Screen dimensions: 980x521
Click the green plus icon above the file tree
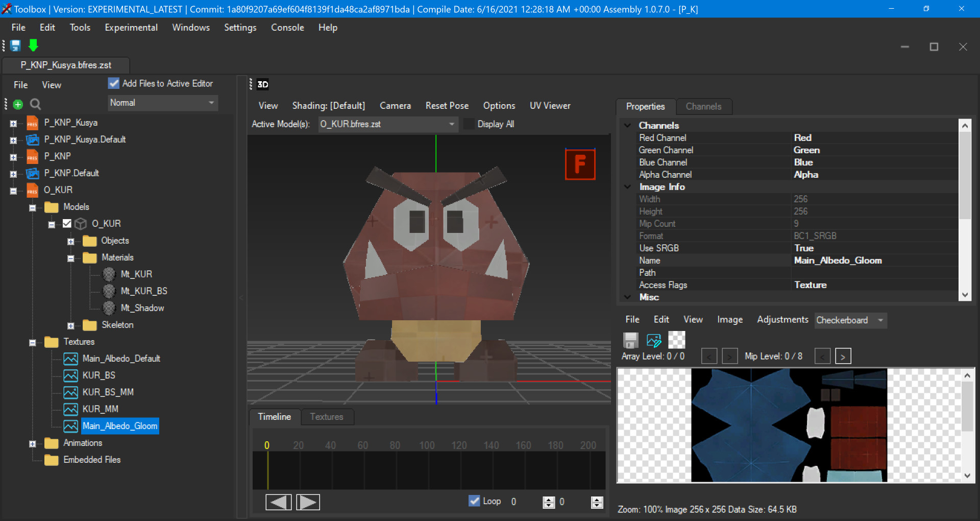(x=18, y=104)
